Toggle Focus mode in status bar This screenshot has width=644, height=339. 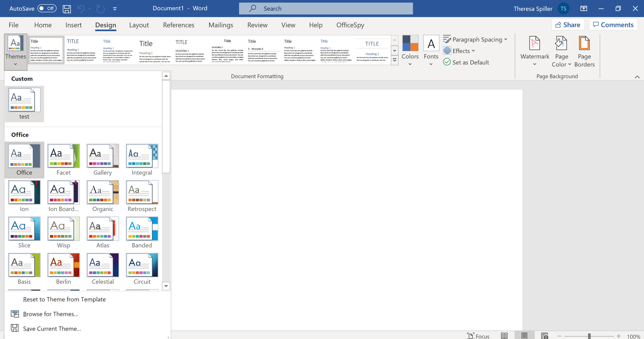coord(478,336)
